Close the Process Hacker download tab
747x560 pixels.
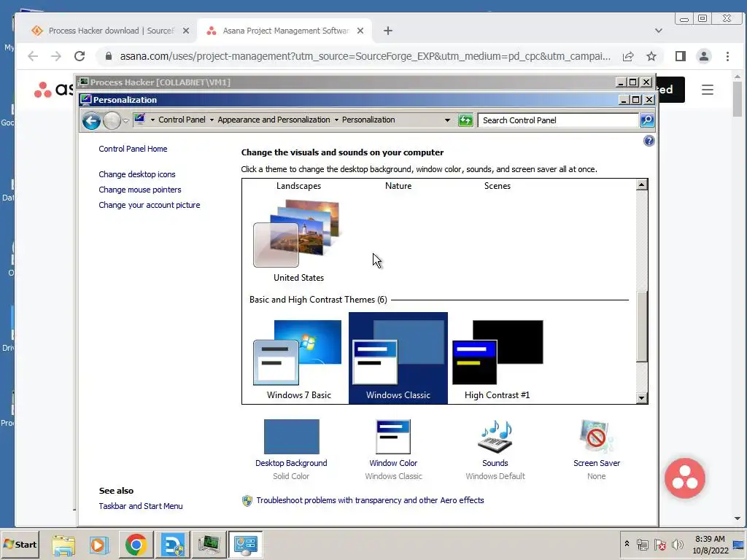click(x=186, y=31)
